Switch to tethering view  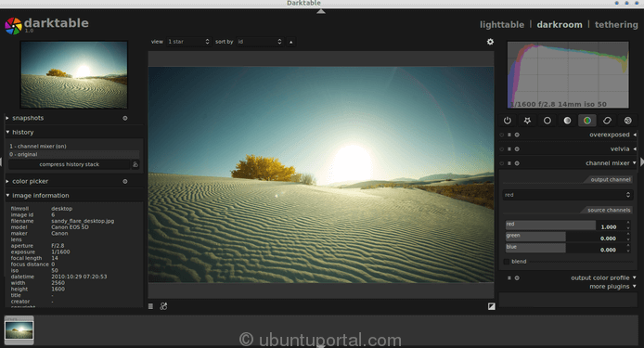[616, 25]
